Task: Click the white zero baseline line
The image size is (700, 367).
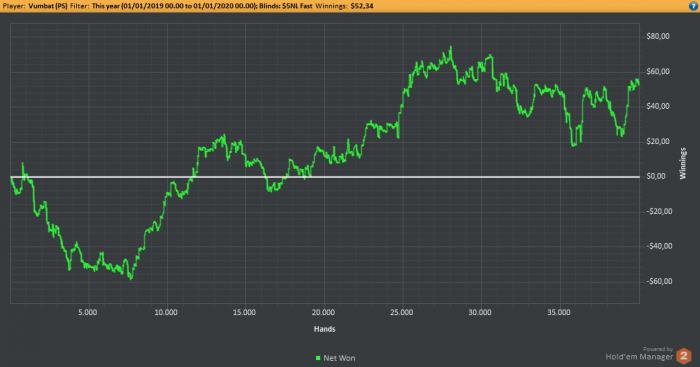Action: [325, 177]
